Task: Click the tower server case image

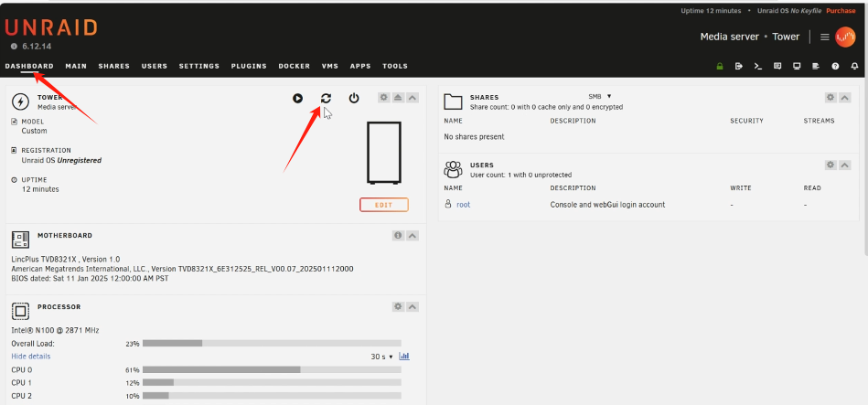Action: tap(384, 154)
